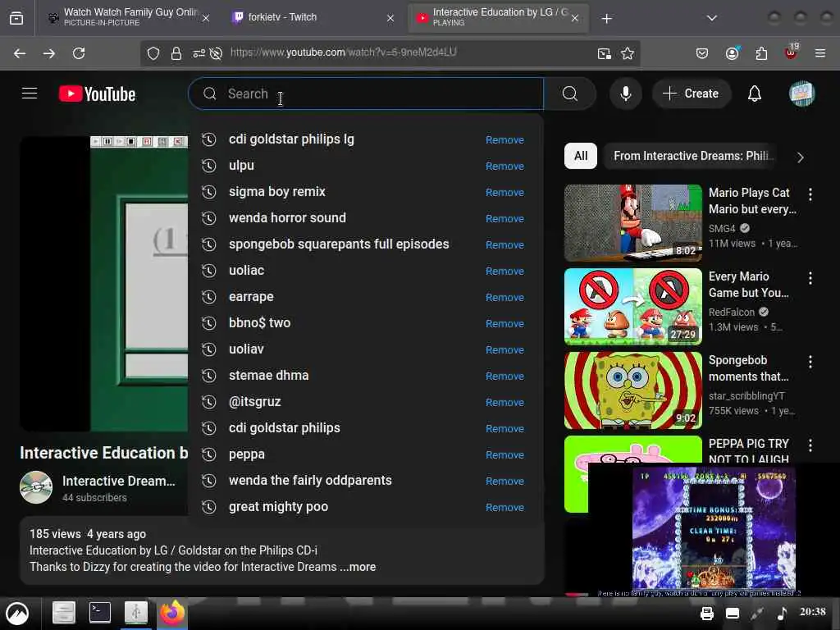Remove 'great mighty poo' suggestion
Viewport: 840px width, 630px height.
[504, 507]
